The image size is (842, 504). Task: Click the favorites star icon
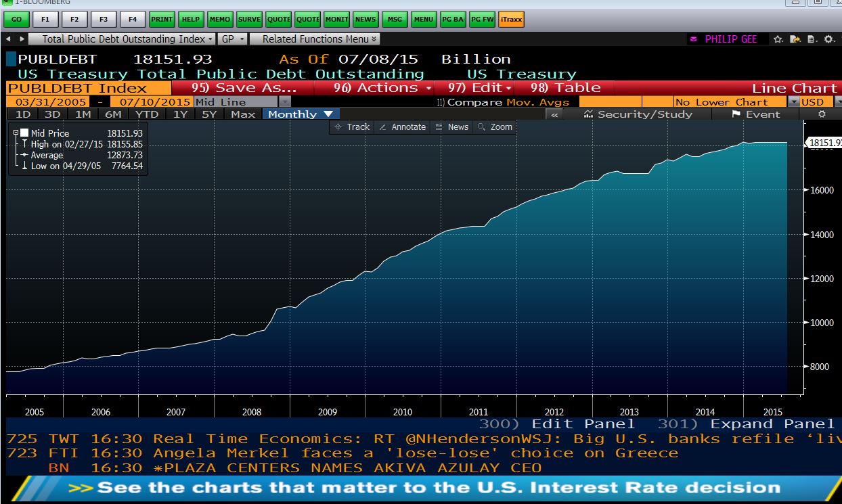778,39
